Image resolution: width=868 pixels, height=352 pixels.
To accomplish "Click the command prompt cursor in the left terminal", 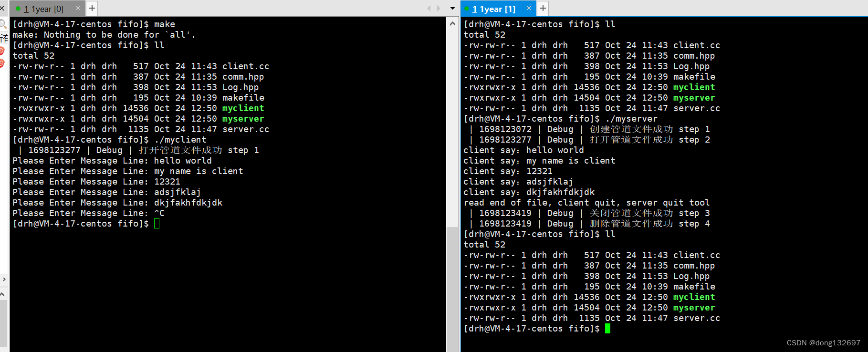I will pyautogui.click(x=157, y=224).
